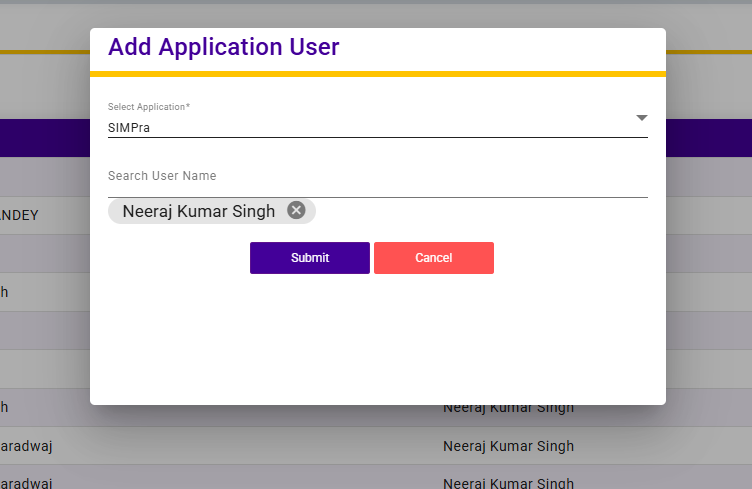752x489 pixels.
Task: Remove the Neeraj Kumar Singh chip
Action: (x=296, y=210)
